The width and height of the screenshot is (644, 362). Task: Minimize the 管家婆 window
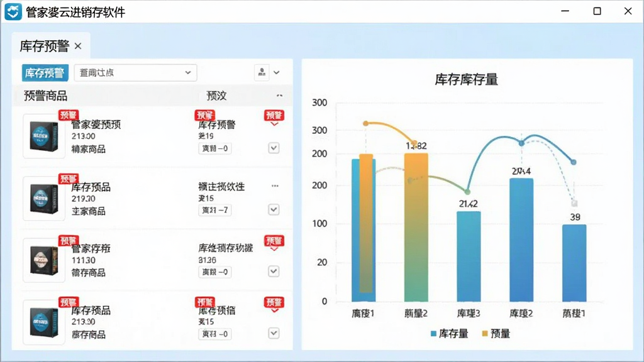(565, 11)
